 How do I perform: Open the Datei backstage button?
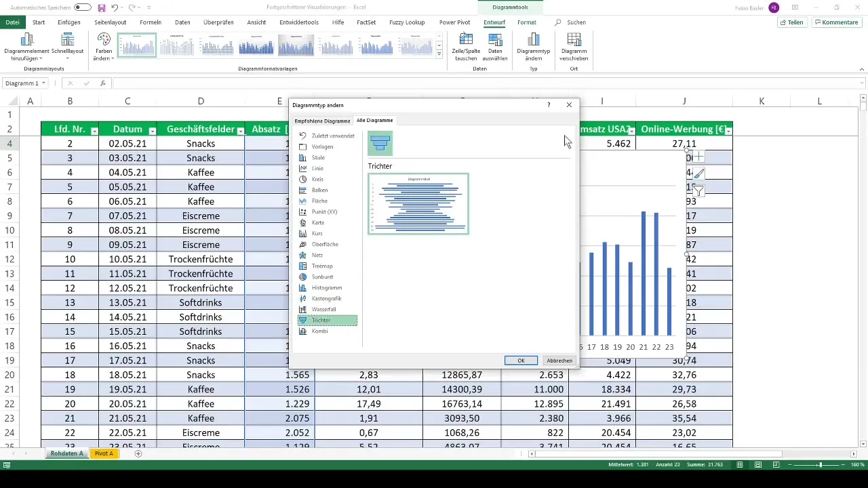click(x=12, y=22)
